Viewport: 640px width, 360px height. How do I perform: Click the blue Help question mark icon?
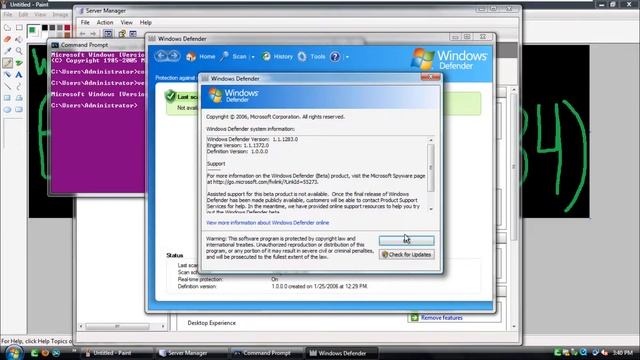(x=335, y=57)
